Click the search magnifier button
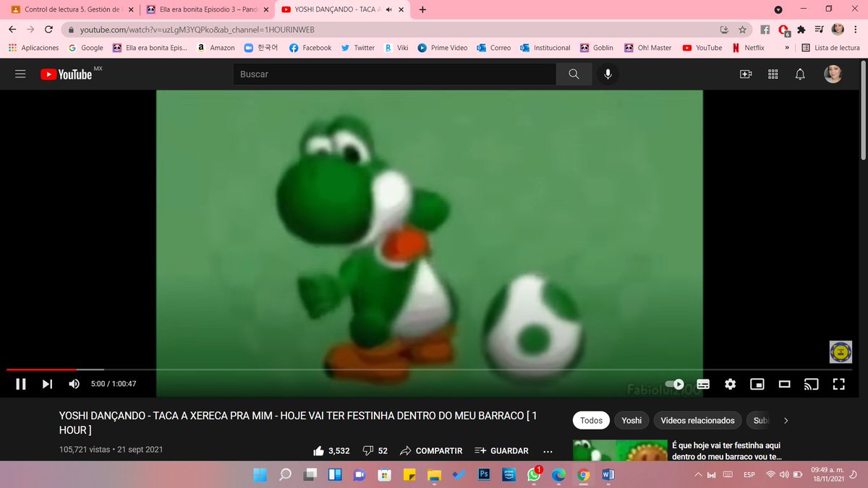The width and height of the screenshot is (868, 488). click(574, 74)
